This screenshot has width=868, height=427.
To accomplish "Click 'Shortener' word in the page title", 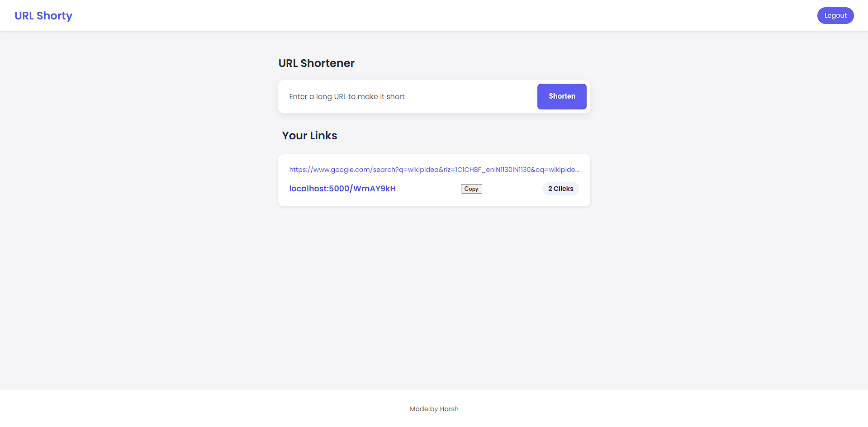I will (x=327, y=63).
